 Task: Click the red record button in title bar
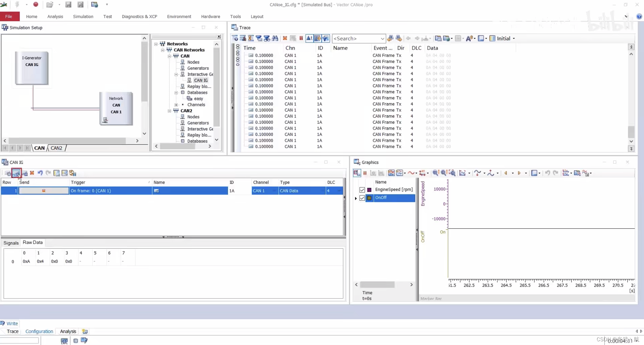click(36, 4)
